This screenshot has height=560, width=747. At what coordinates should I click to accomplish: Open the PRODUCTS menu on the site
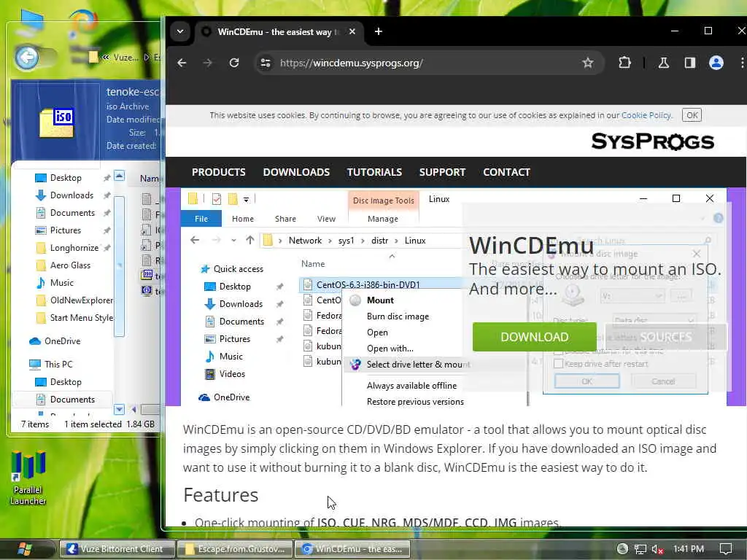pos(219,172)
